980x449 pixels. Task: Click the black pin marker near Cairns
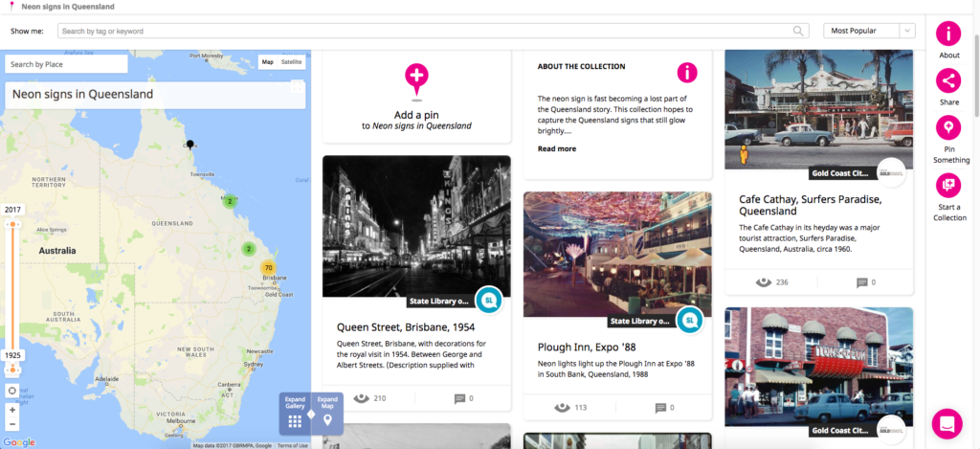(190, 145)
